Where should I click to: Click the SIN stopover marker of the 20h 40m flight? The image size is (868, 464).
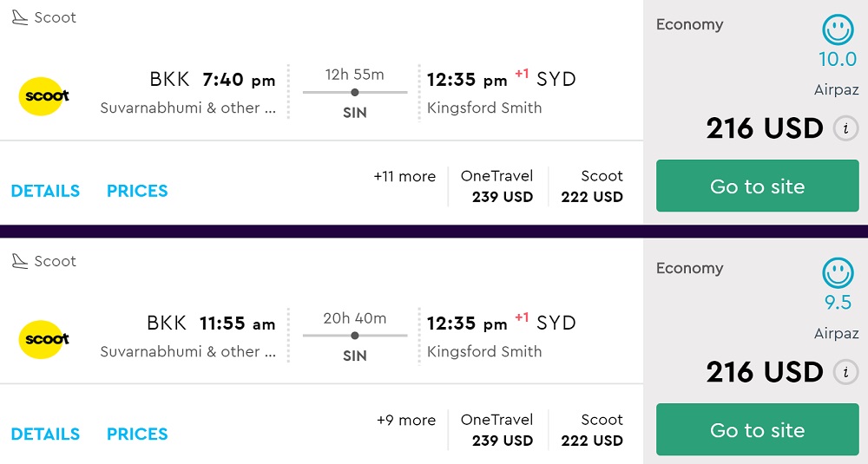tap(354, 336)
